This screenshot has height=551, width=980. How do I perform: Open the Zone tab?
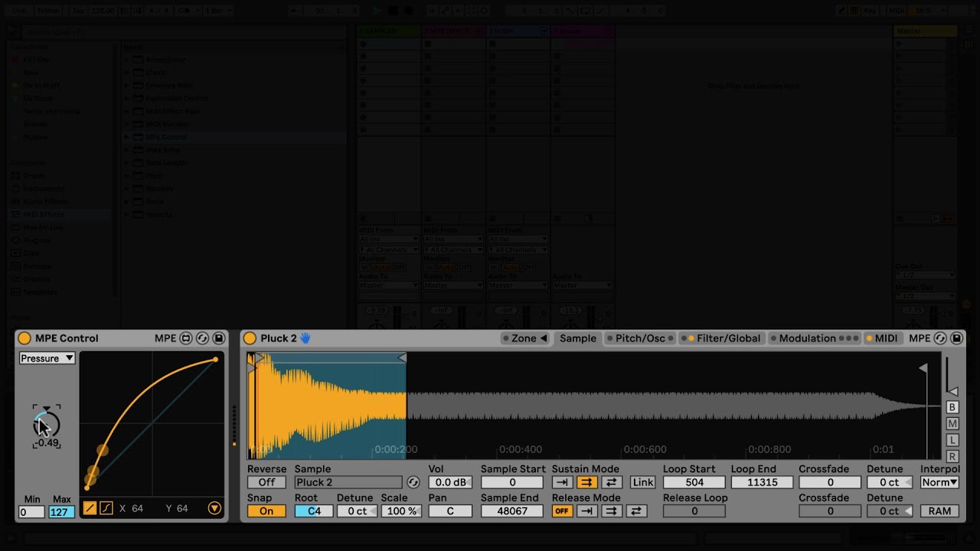[x=525, y=338]
